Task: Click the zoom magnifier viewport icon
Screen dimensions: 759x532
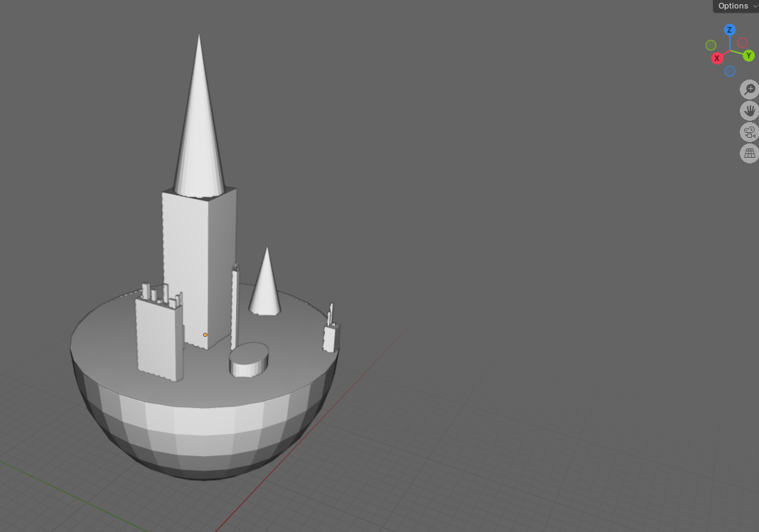Action: [749, 89]
